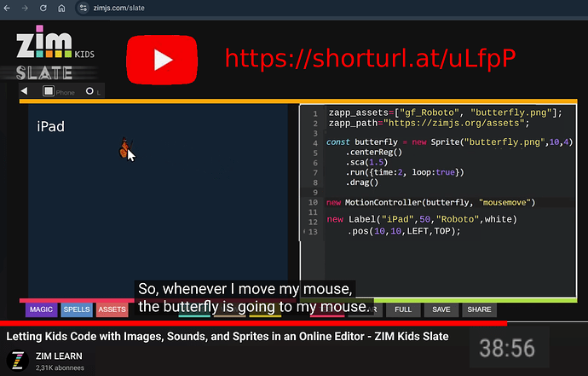
Task: Open the SPELLS tab
Action: [x=77, y=309]
